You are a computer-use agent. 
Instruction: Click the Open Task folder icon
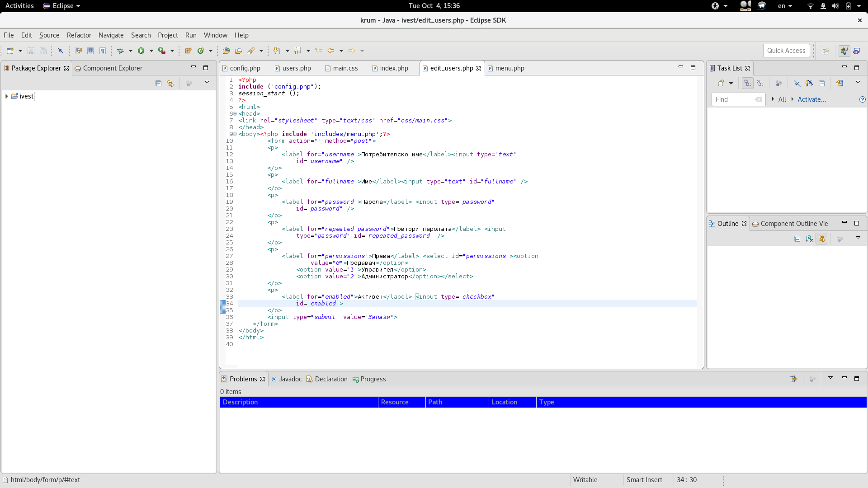click(x=238, y=51)
